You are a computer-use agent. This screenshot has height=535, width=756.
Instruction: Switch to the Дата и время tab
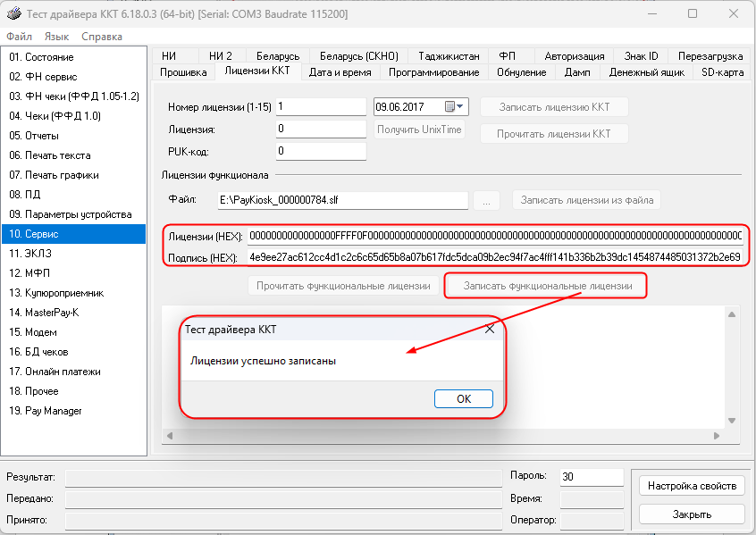(341, 72)
